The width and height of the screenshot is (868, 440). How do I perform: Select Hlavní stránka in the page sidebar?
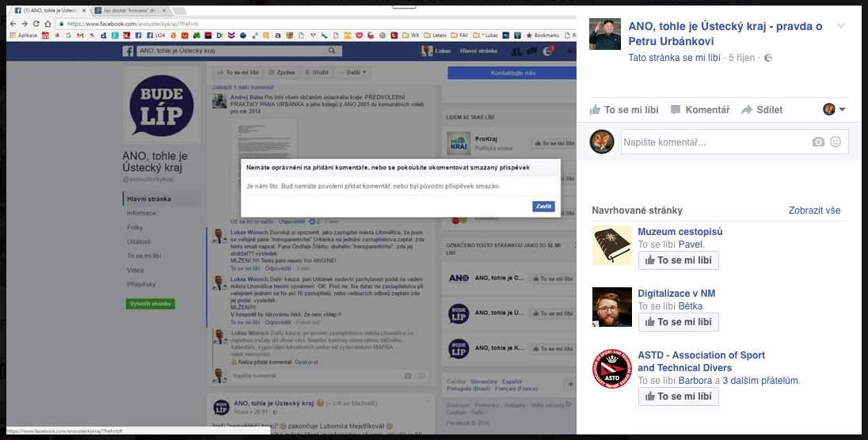[149, 199]
